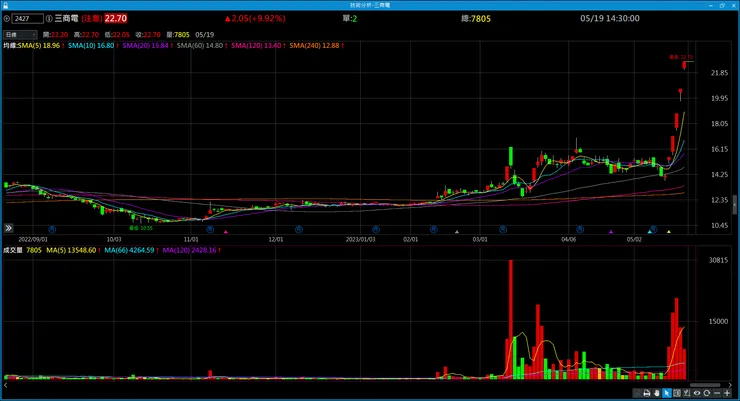This screenshot has height=401, width=740.
Task: Click the vertical scrollbar handle on right edge
Action: click(x=734, y=204)
